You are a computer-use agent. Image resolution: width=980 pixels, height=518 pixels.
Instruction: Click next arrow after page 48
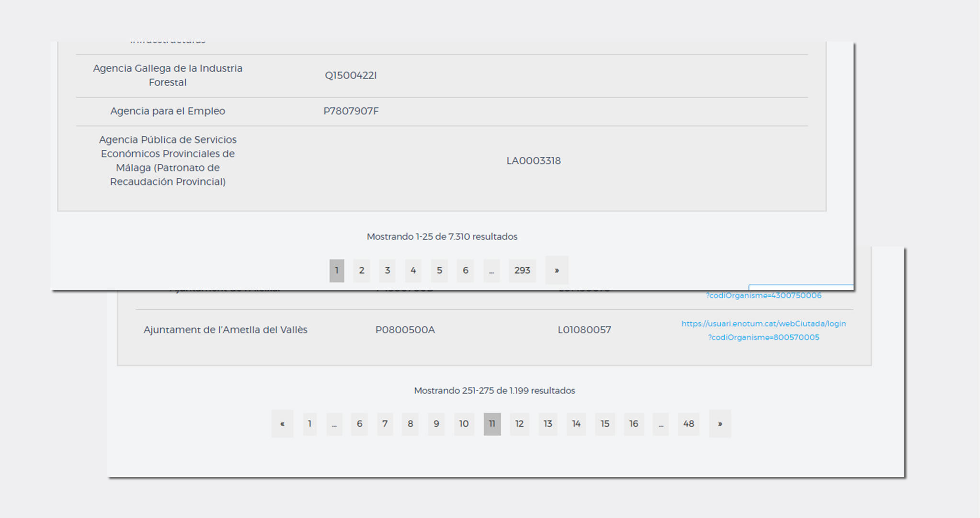(x=720, y=424)
